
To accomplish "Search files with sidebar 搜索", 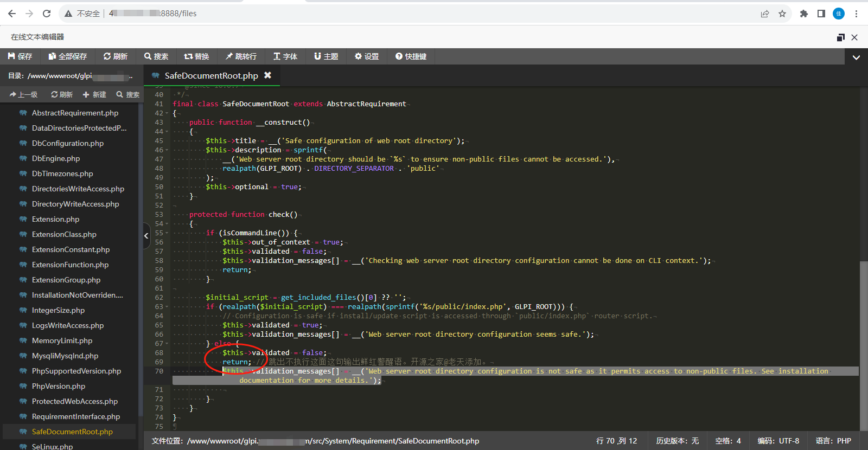I will point(128,94).
